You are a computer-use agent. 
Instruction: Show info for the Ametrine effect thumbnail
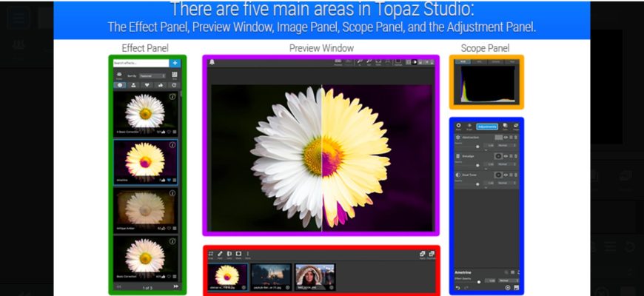172,145
